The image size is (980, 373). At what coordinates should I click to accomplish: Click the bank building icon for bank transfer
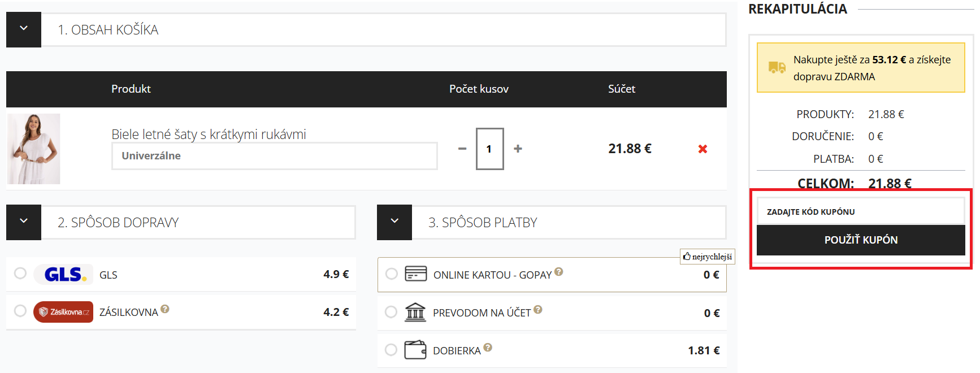click(x=415, y=312)
